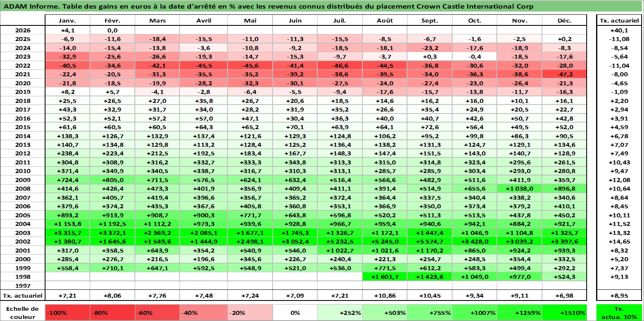Click the +0,2 cell in 2025 Déc.
644x321 pixels.
pyautogui.click(x=564, y=39)
